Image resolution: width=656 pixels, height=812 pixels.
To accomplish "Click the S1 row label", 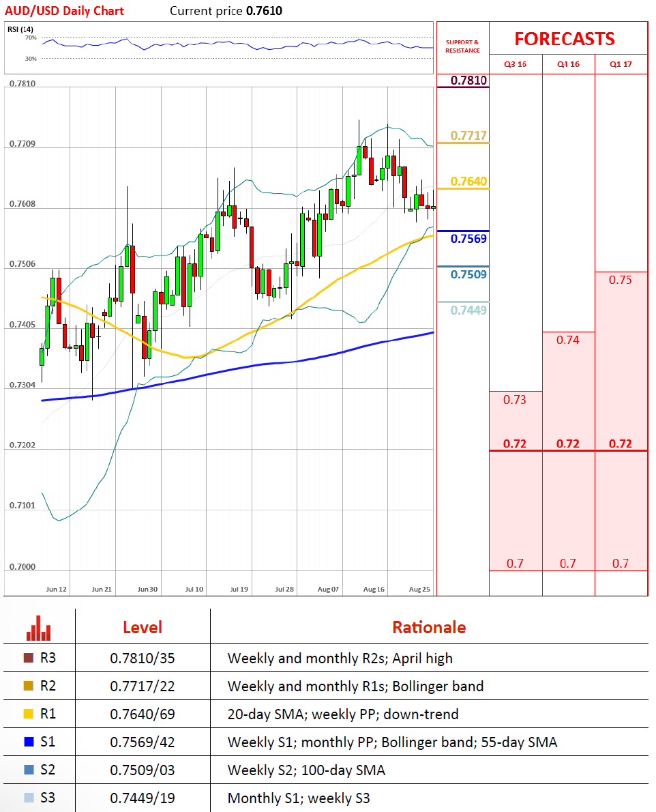I will coord(48,742).
